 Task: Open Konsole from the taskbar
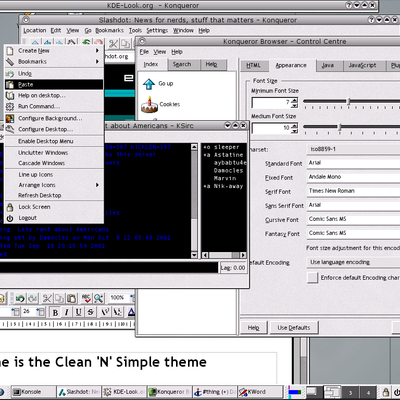(33, 392)
